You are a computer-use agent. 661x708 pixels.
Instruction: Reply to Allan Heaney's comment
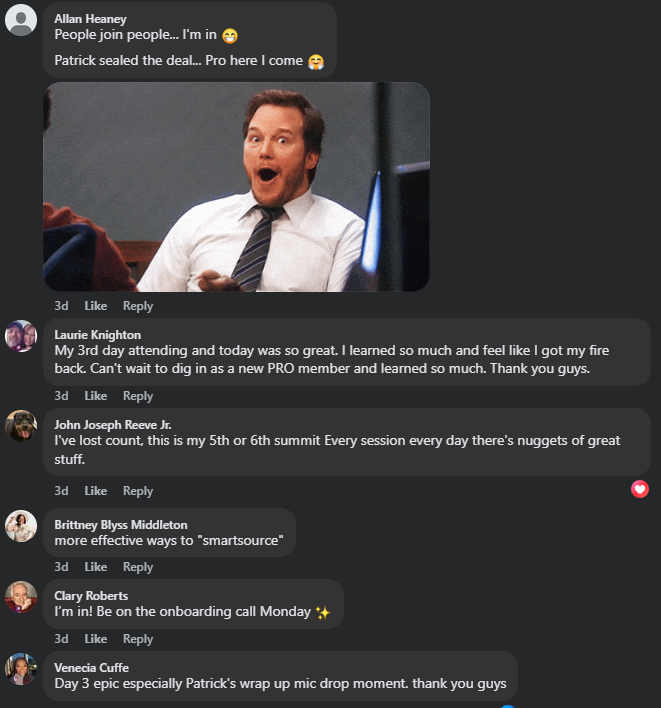pyautogui.click(x=138, y=306)
